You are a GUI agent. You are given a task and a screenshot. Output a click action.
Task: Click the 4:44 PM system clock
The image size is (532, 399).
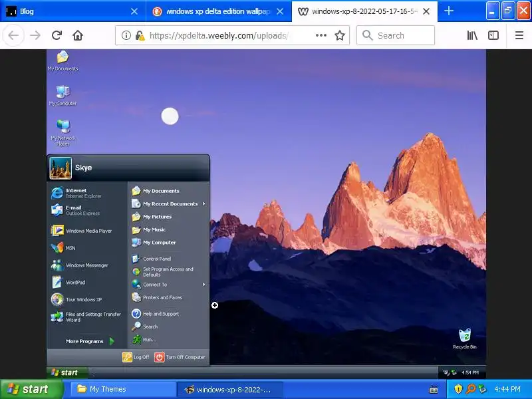point(507,389)
